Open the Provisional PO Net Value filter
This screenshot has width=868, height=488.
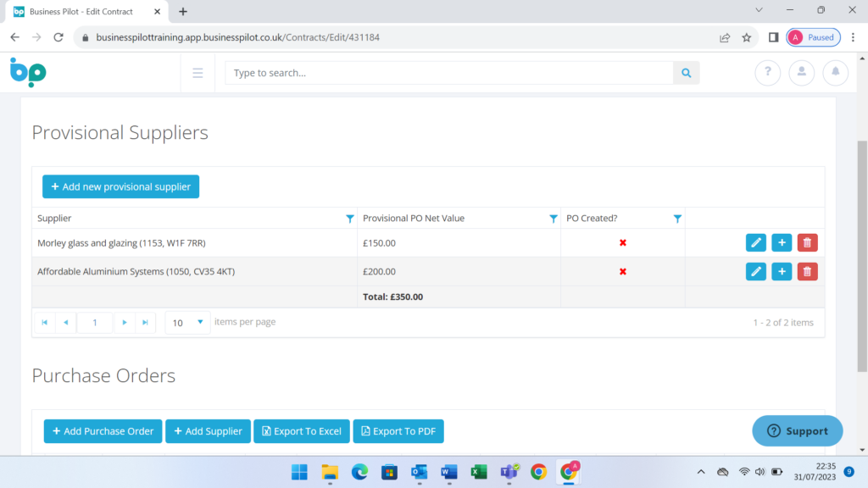(x=554, y=219)
